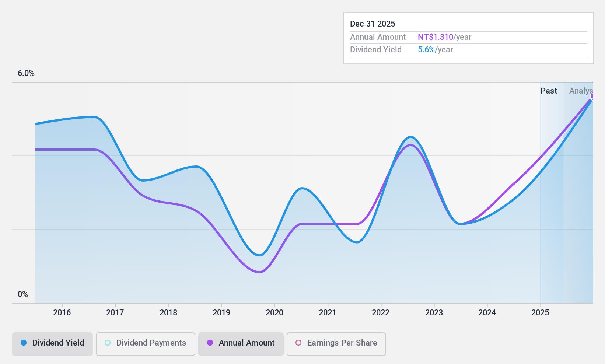Toggle the Dividend Yield series

[x=52, y=344]
